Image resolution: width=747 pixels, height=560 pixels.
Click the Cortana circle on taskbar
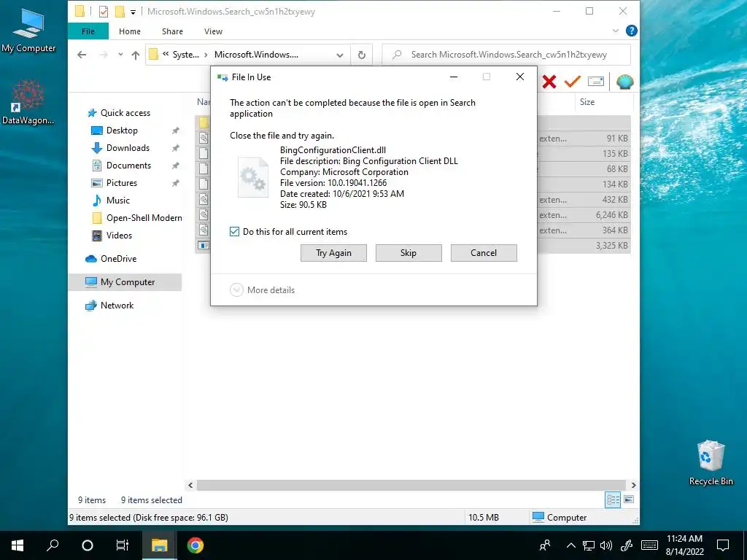pyautogui.click(x=88, y=545)
